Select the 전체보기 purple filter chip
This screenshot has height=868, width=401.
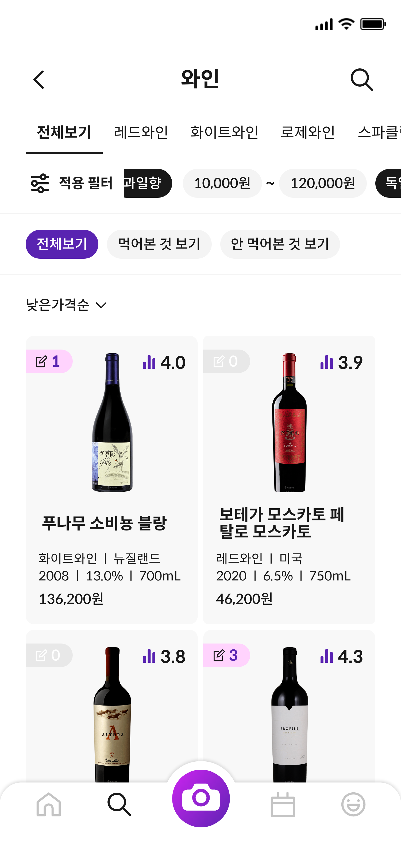[62, 244]
